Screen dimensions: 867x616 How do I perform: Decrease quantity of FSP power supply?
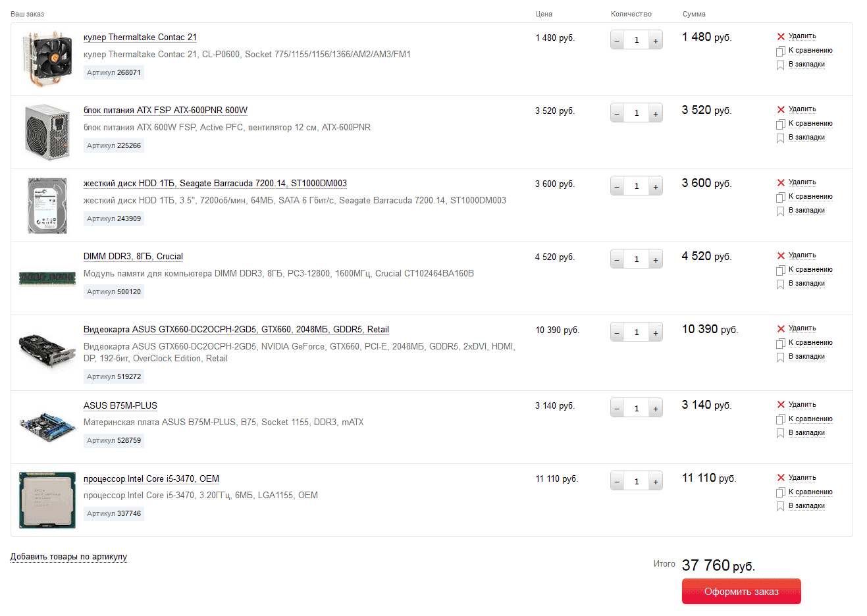pyautogui.click(x=617, y=114)
